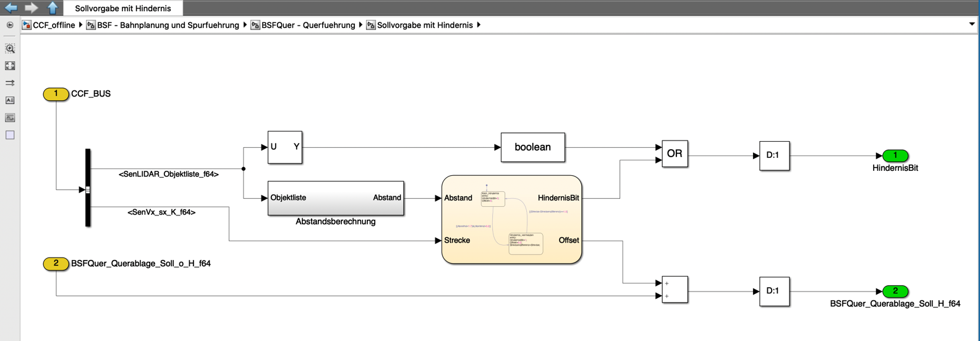Navigate to CCF_offline in breadcrumb

[x=48, y=25]
